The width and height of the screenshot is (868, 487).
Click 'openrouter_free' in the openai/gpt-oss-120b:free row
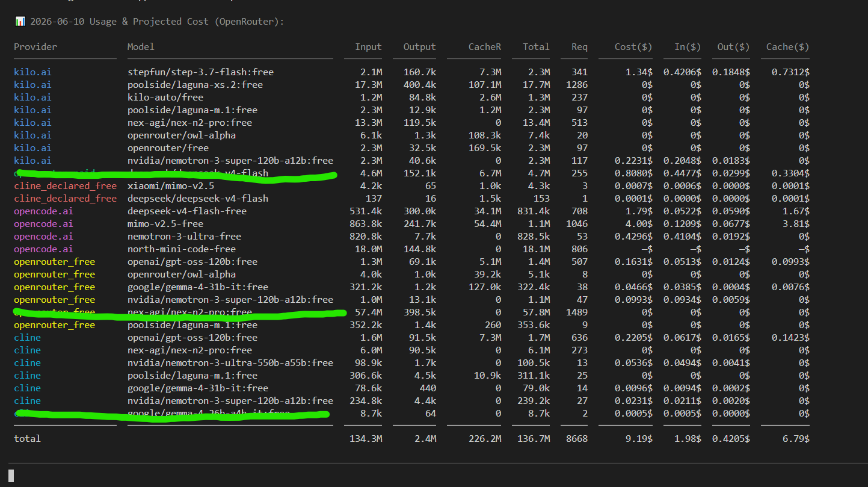[54, 262]
